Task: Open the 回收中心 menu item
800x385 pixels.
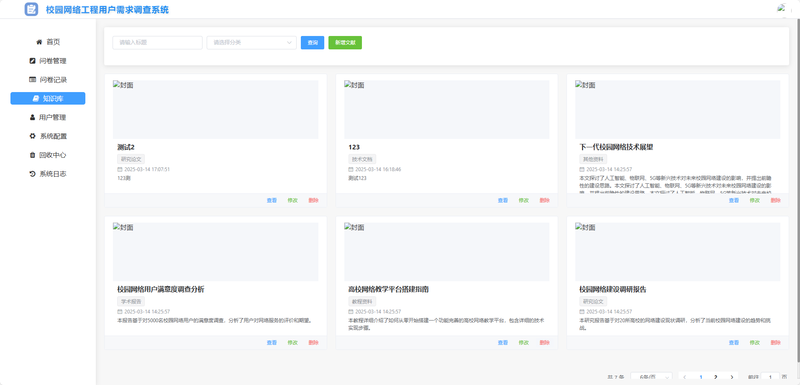Action: tap(48, 155)
